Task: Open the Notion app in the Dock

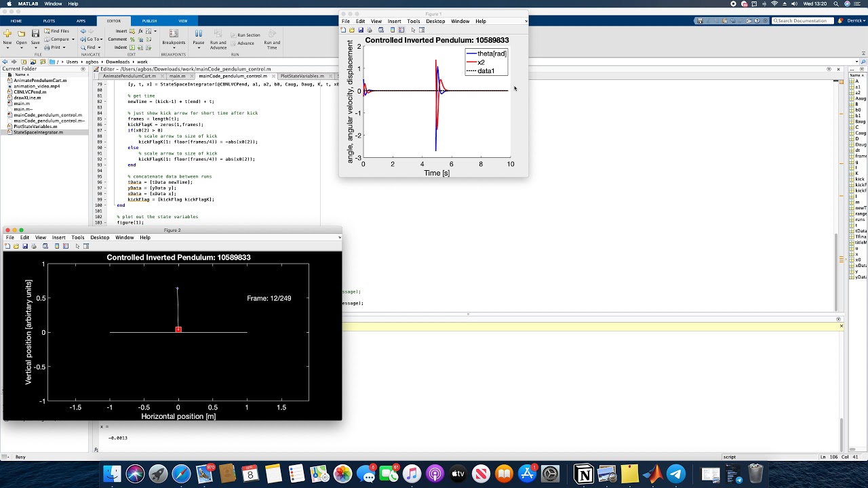Action: (584, 474)
